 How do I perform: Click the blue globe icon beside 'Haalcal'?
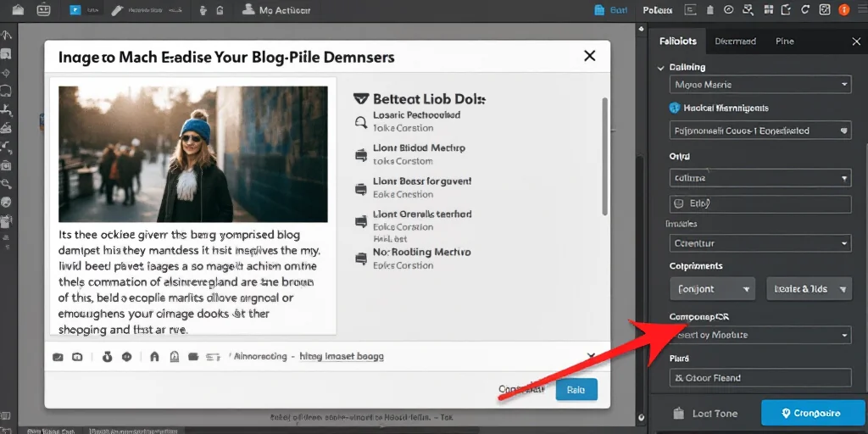[x=674, y=108]
